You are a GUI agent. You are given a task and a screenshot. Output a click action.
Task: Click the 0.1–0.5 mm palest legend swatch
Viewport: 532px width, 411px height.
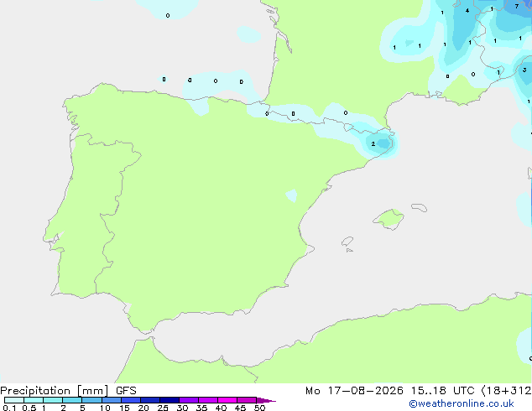pos(14,400)
